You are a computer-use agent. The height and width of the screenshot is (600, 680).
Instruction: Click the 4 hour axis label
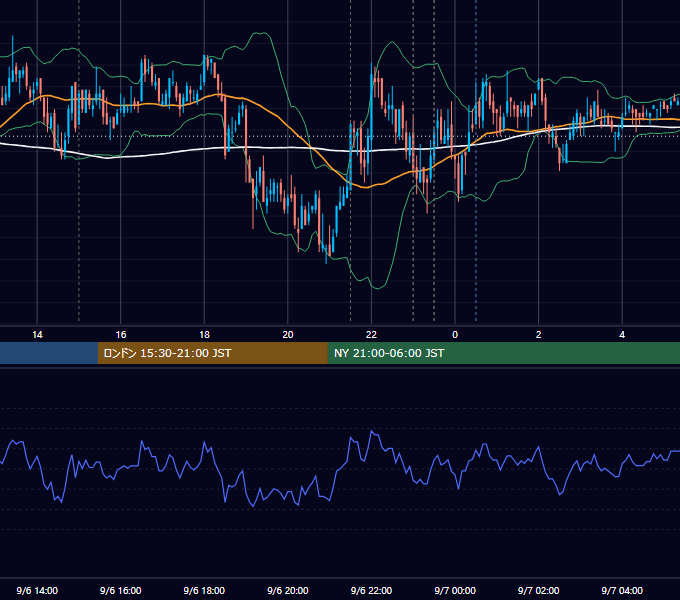point(622,335)
